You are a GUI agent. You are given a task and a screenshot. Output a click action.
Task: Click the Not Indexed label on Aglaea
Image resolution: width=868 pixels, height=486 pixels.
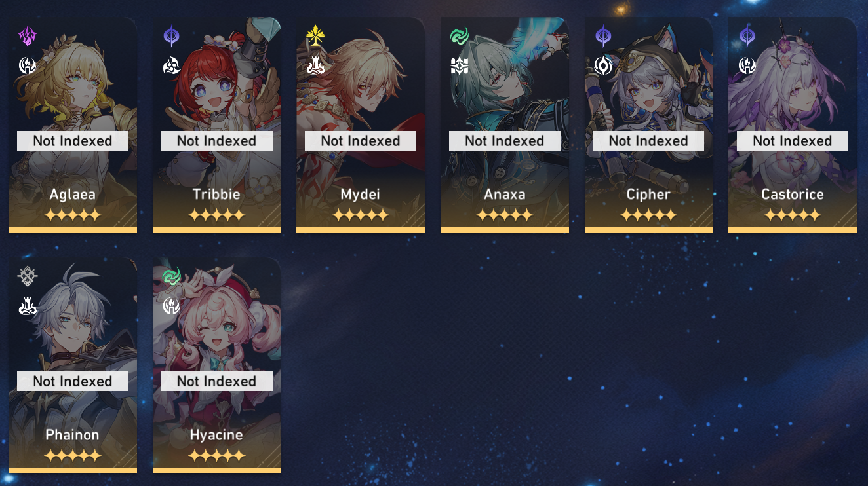pyautogui.click(x=73, y=141)
